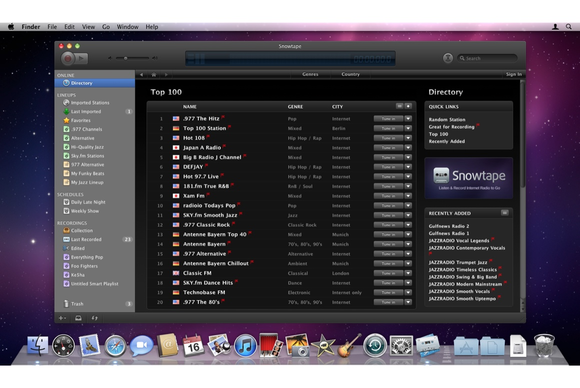Open the View menu in menu bar
580x388 pixels.
(x=88, y=27)
